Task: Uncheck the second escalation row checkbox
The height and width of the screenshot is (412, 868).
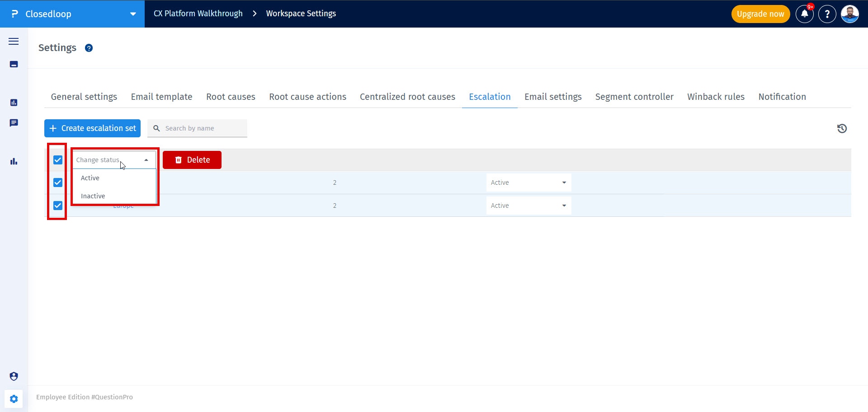Action: [x=58, y=206]
